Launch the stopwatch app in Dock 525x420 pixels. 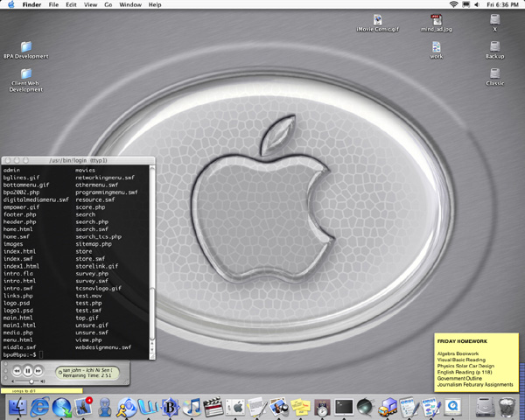322,408
